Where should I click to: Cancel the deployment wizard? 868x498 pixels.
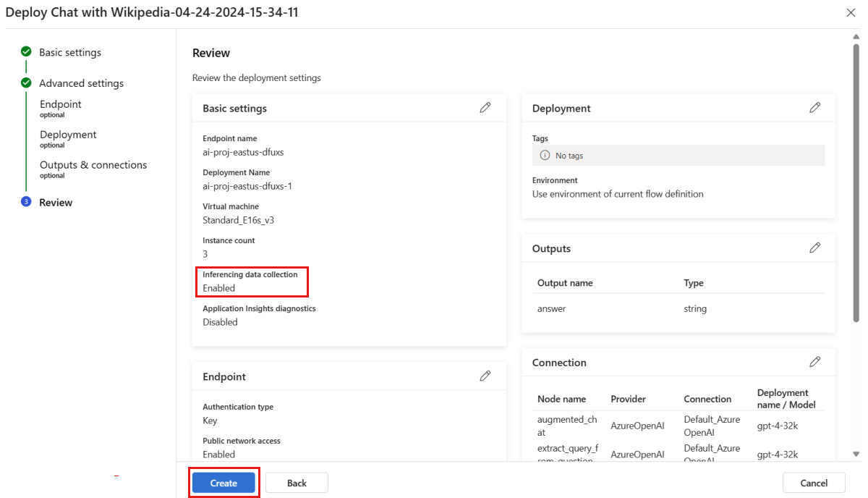click(x=814, y=483)
